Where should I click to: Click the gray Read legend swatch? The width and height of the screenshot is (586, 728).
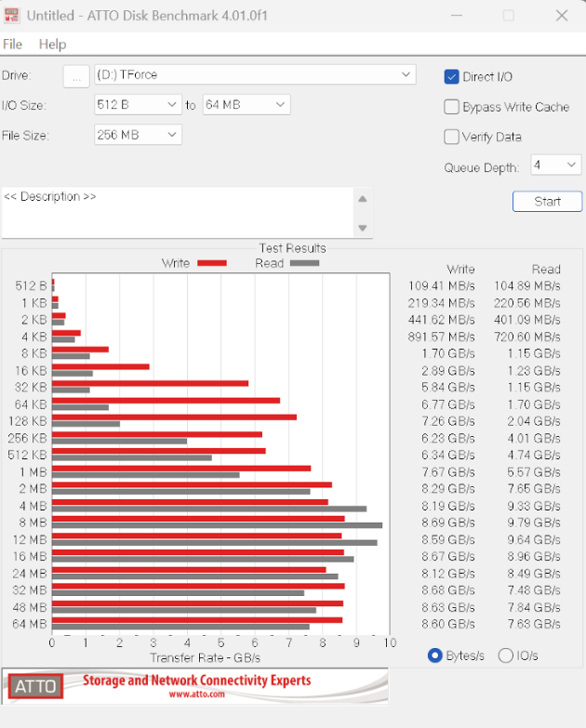304,263
